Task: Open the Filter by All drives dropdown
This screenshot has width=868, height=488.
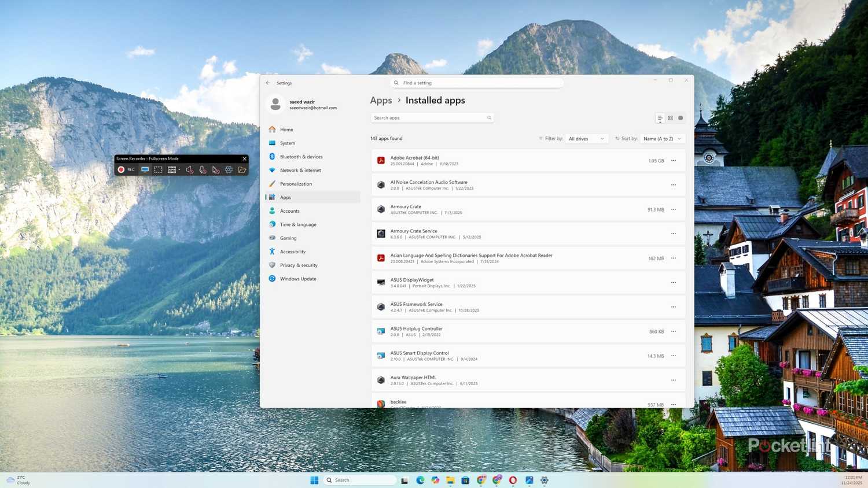Action: click(586, 139)
